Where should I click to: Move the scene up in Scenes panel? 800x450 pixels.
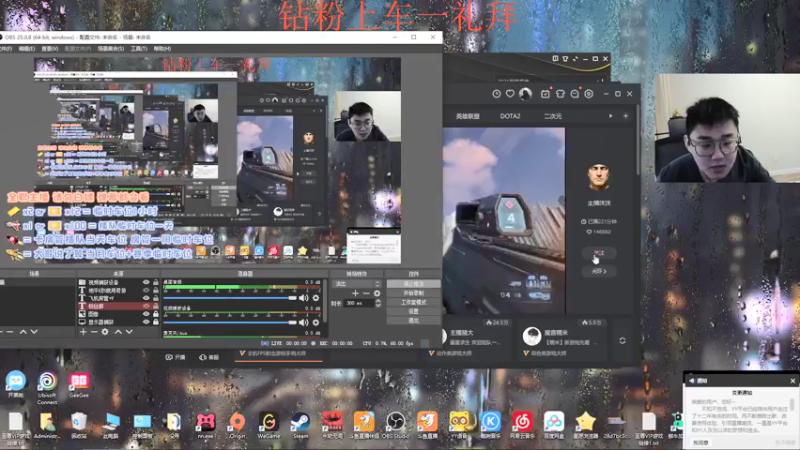[23, 332]
